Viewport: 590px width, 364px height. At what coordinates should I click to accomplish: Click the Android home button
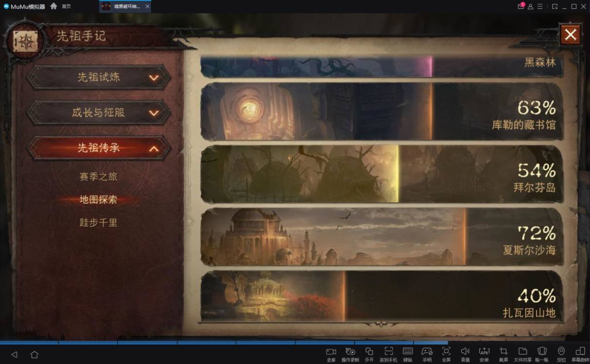(x=35, y=355)
